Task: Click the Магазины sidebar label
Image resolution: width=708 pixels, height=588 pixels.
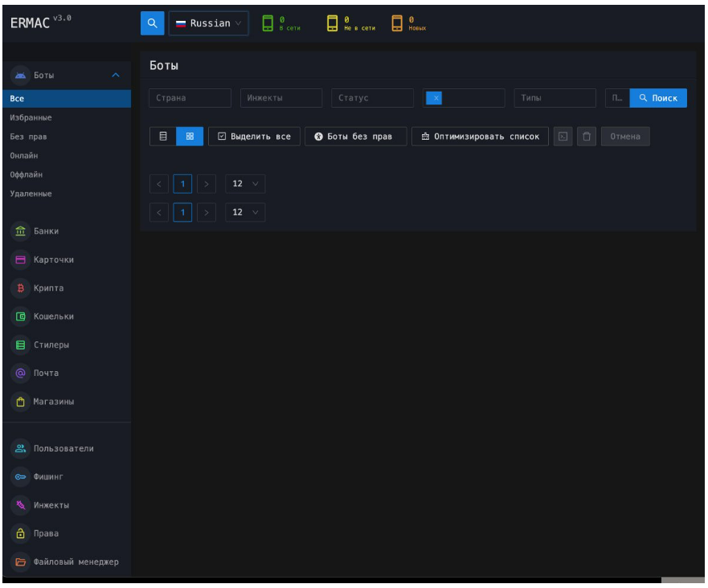Action: [54, 402]
